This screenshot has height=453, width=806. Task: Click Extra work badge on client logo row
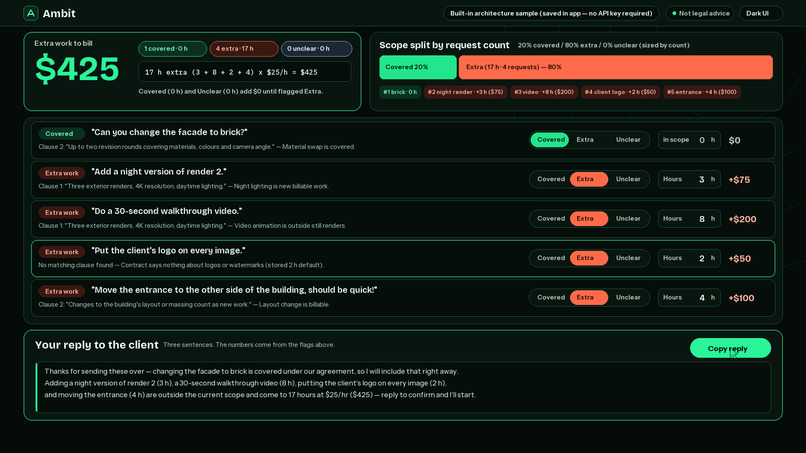pos(61,252)
